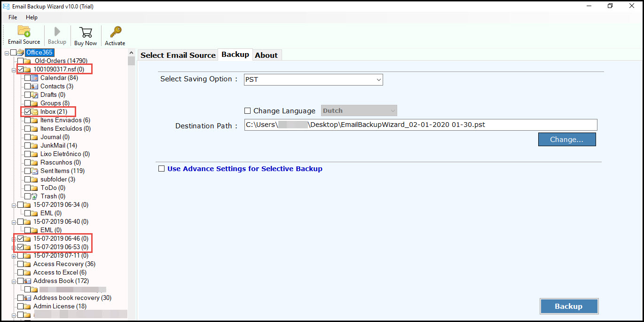Screen dimensions: 644x322
Task: Select the Access to Excel (6) row
Action: [x=60, y=272]
